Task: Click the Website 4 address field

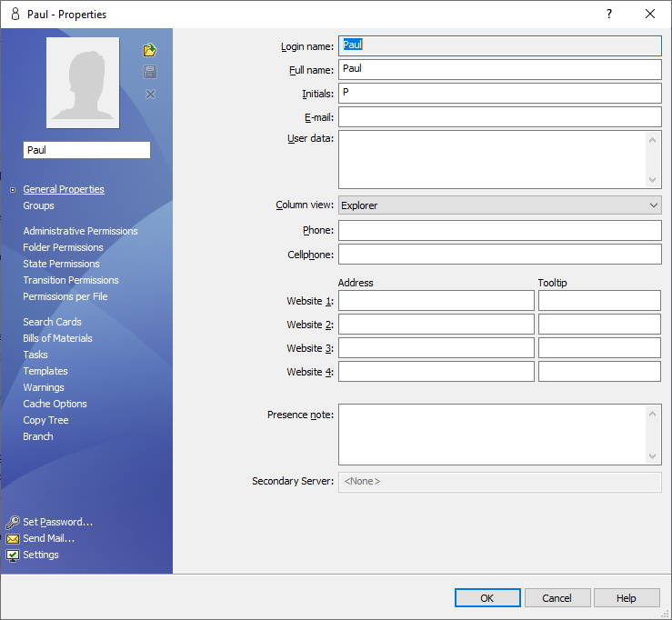Action: [436, 372]
